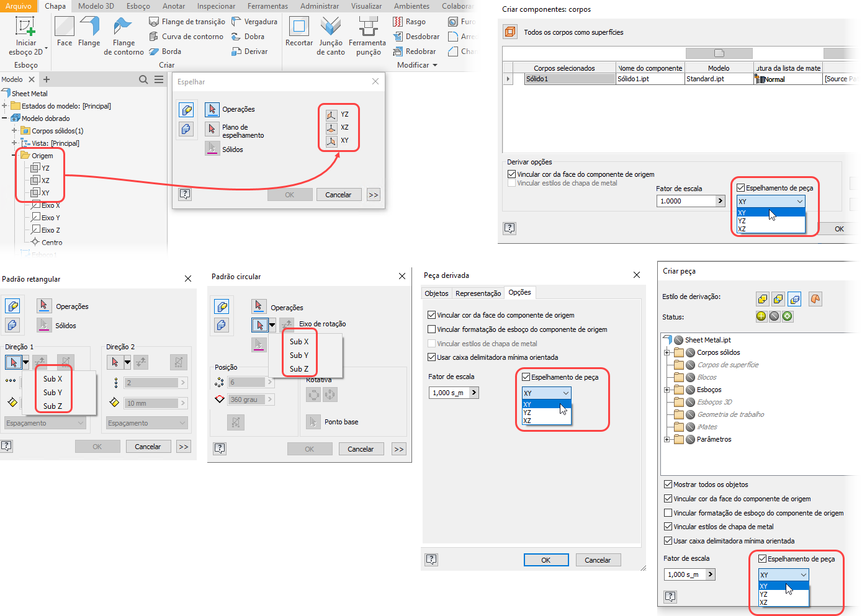Image resolution: width=862 pixels, height=616 pixels.
Task: Uncheck Espelhamento de peça in Criar peça
Action: [x=763, y=559]
